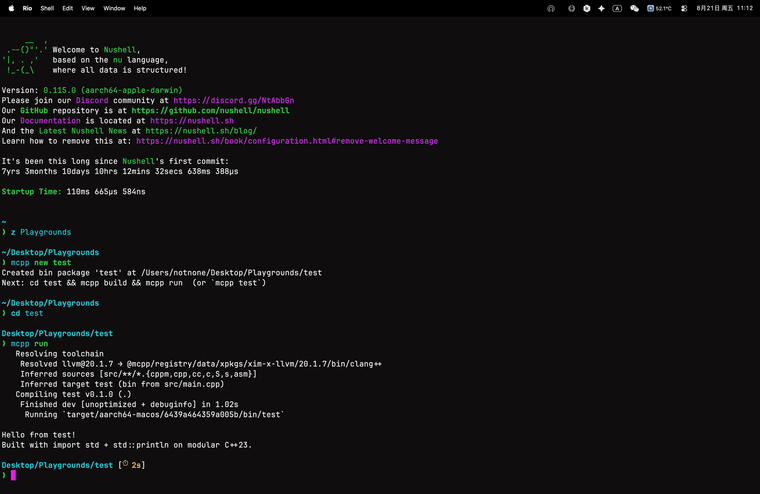Viewport: 760px width, 494px height.
Task: Click the 'Created bin package' output line
Action: pos(161,273)
